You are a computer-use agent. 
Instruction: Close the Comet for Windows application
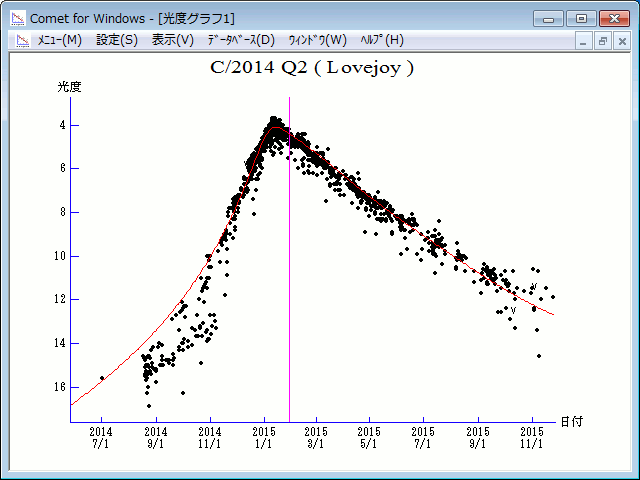pos(614,19)
